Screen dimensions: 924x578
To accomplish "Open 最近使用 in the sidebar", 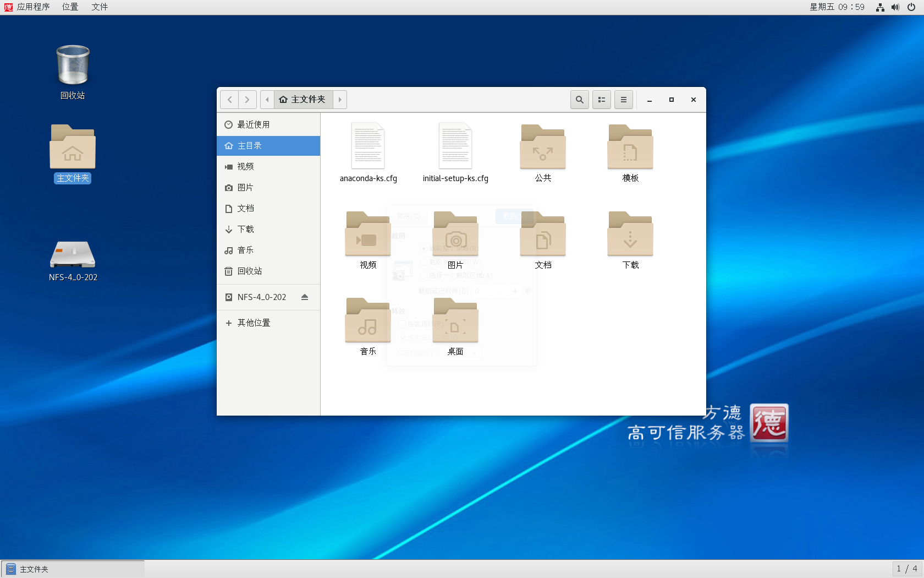I will coord(268,124).
